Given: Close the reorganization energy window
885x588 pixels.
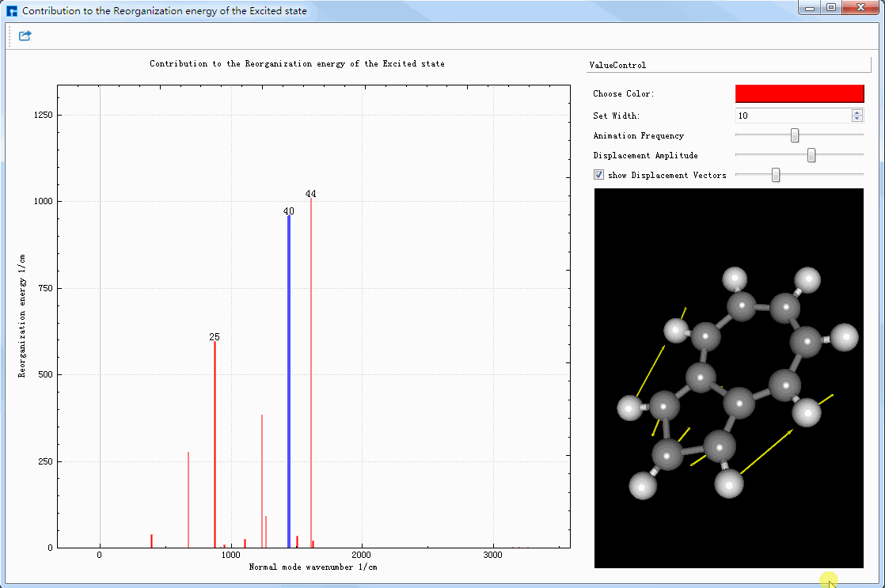Looking at the screenshot, I should point(859,8).
